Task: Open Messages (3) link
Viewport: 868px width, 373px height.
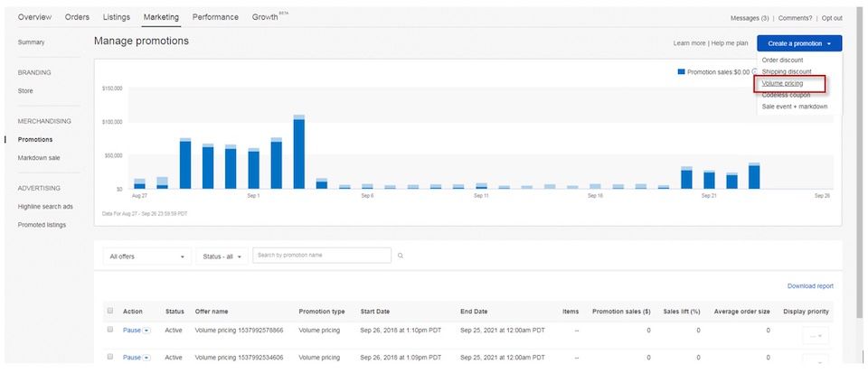Action: click(x=750, y=18)
